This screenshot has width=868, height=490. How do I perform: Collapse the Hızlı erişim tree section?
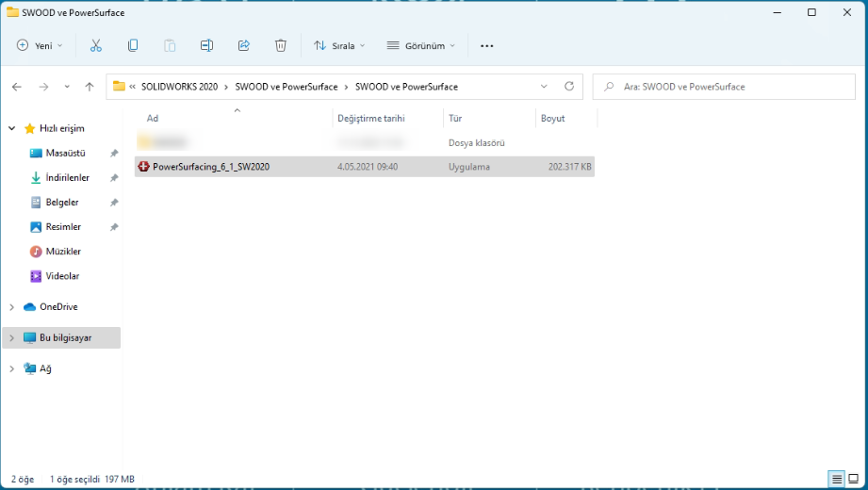[x=11, y=128]
